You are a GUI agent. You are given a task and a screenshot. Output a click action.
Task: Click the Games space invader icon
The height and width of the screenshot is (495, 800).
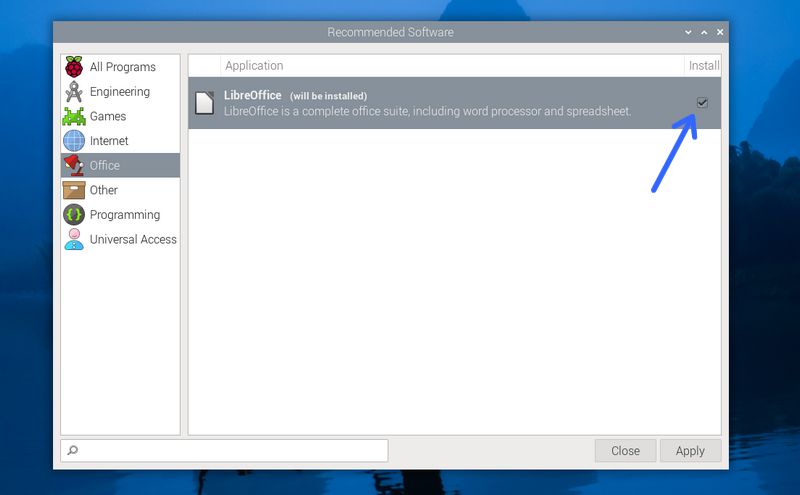click(74, 116)
